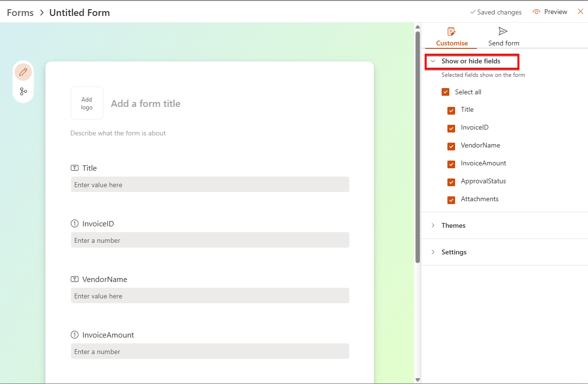Click the Send form paper plane icon
Screen dimensions: 588x384
pos(503,31)
